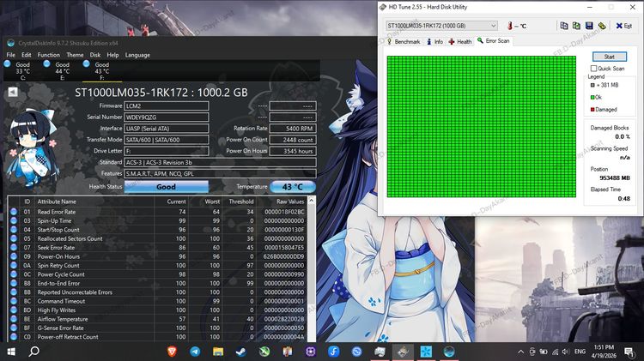
Task: Click the Shizuku character image in CrystalDiskInfo
Action: (x=33, y=148)
